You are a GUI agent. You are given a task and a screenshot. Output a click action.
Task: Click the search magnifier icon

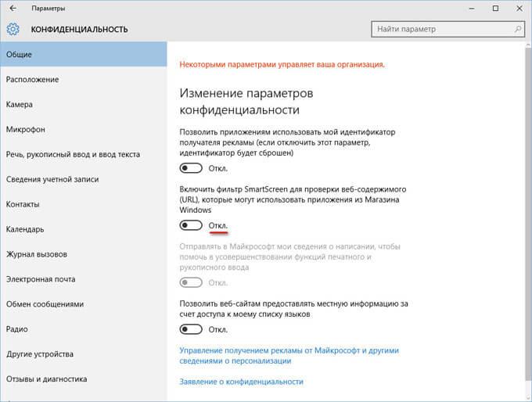click(x=518, y=29)
